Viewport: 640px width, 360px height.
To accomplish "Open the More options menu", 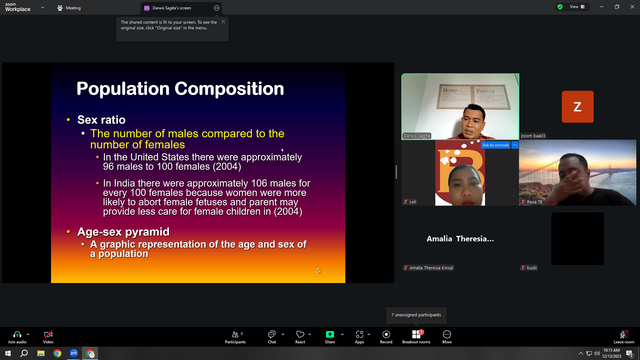I will click(447, 337).
